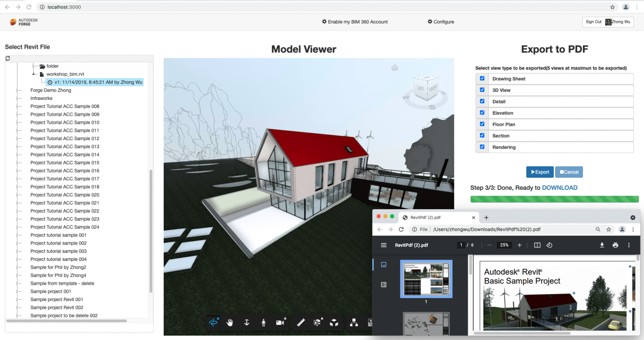Open the Model Browser structure panel
This screenshot has width=644, height=340.
tap(353, 322)
